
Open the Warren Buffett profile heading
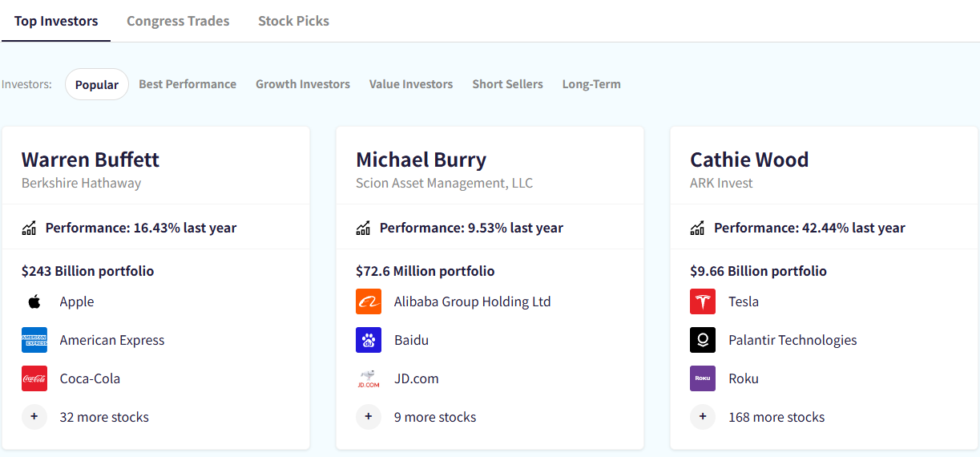pos(91,160)
